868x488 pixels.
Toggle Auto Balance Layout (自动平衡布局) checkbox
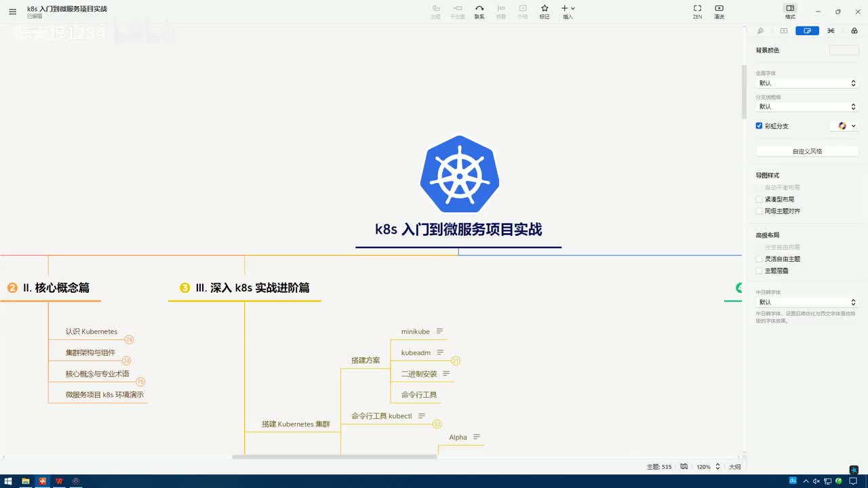click(x=759, y=187)
